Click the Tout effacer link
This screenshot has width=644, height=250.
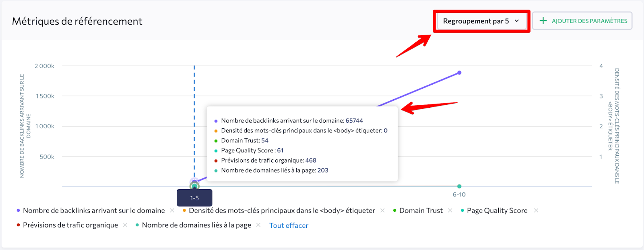click(x=289, y=225)
